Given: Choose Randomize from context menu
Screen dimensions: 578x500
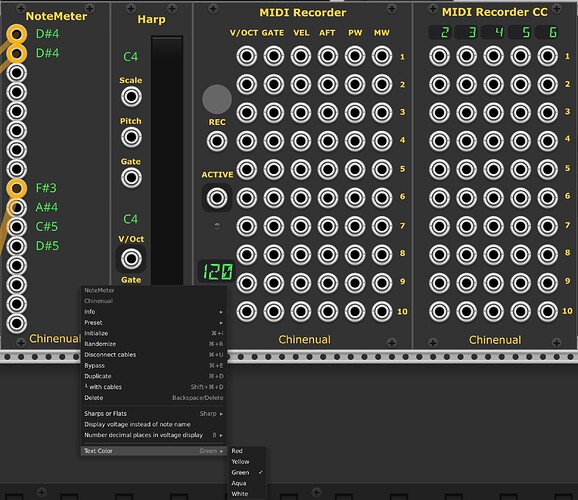Looking at the screenshot, I should click(x=154, y=344).
